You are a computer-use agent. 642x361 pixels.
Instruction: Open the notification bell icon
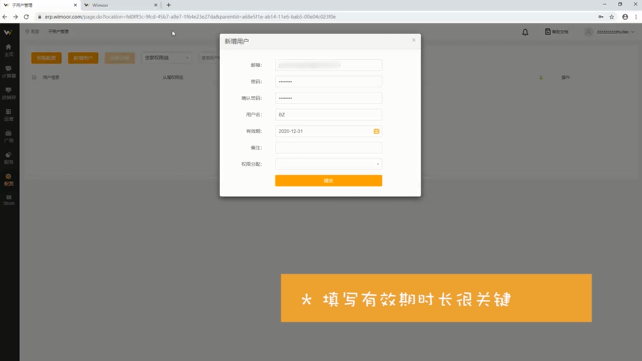pos(525,32)
